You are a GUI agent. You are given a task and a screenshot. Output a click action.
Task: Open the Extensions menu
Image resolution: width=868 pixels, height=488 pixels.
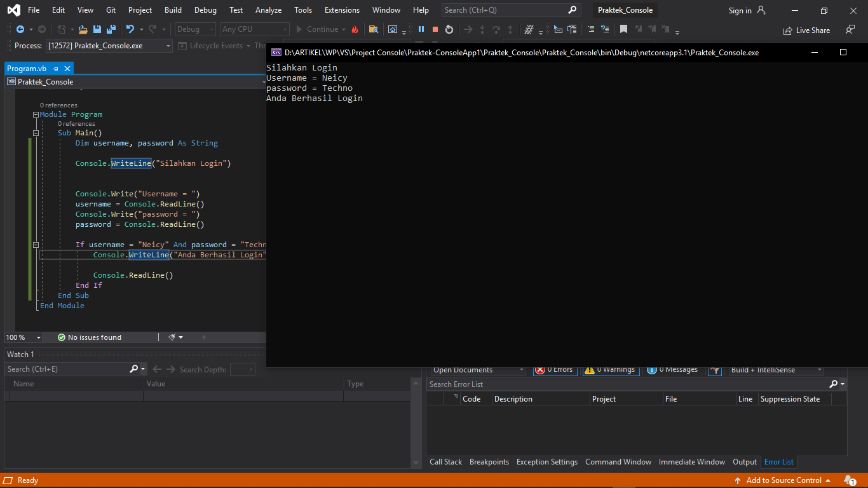[342, 10]
